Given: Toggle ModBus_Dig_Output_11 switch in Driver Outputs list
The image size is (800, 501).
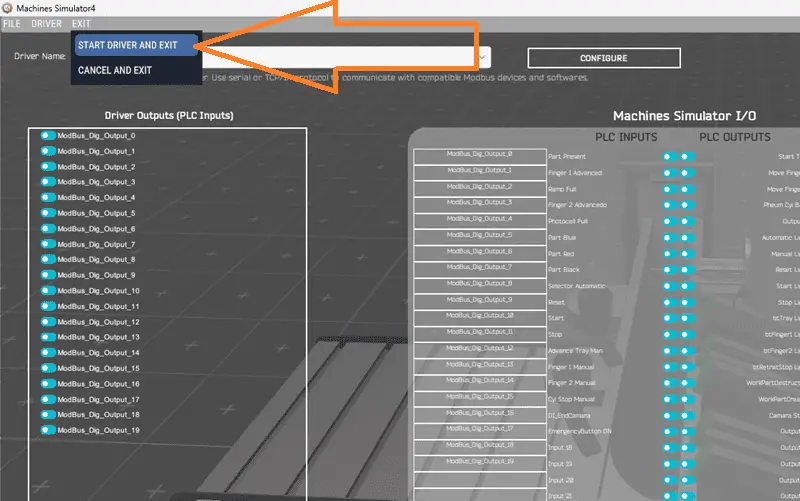Looking at the screenshot, I should (48, 306).
